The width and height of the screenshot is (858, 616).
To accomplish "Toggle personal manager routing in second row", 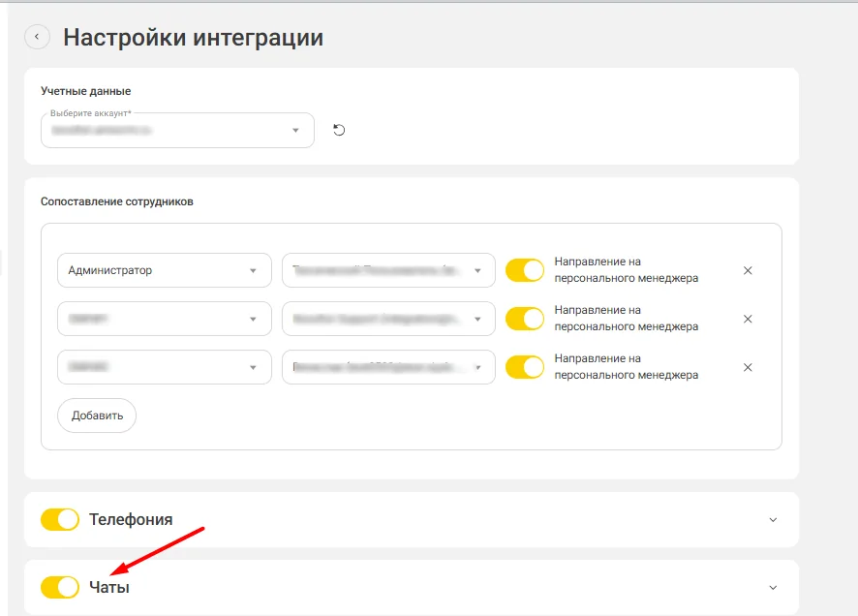I will point(525,319).
